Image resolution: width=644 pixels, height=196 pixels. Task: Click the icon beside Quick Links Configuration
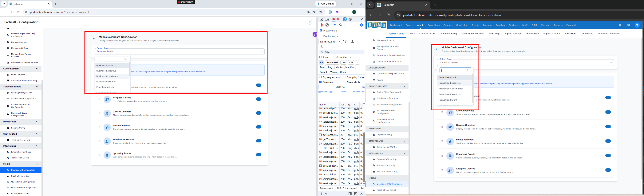click(8, 182)
